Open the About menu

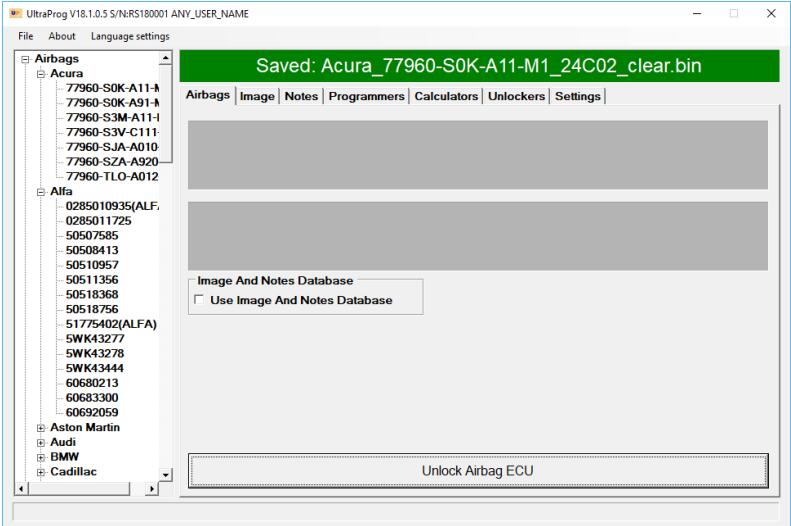tap(62, 36)
